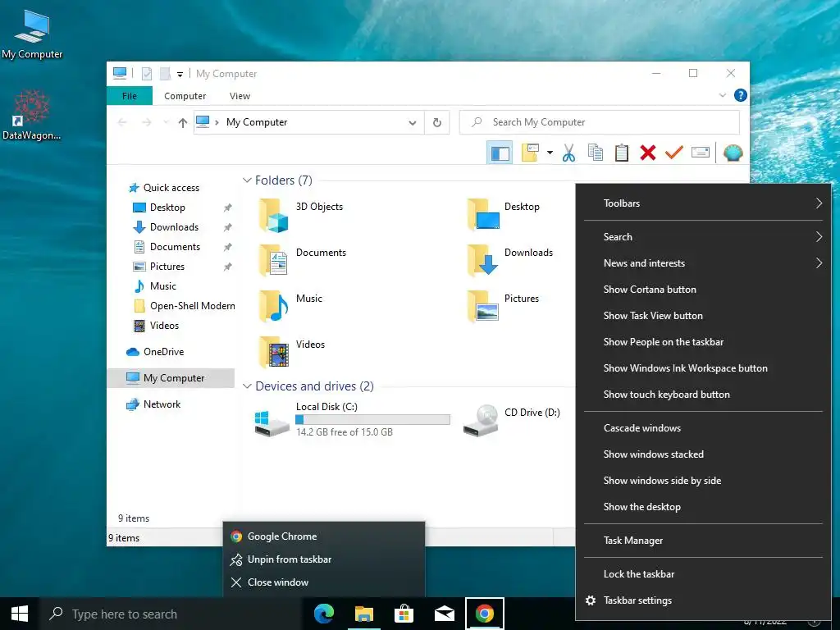840x630 pixels.
Task: Select Local Disk (C:) drive
Action: tap(352, 419)
